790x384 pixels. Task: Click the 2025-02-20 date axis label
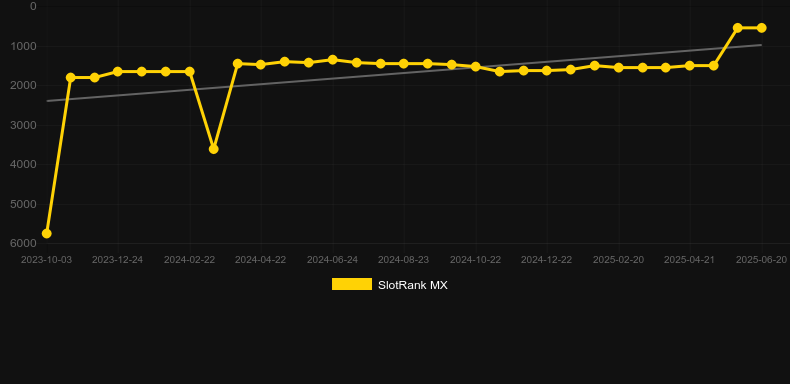(x=618, y=260)
